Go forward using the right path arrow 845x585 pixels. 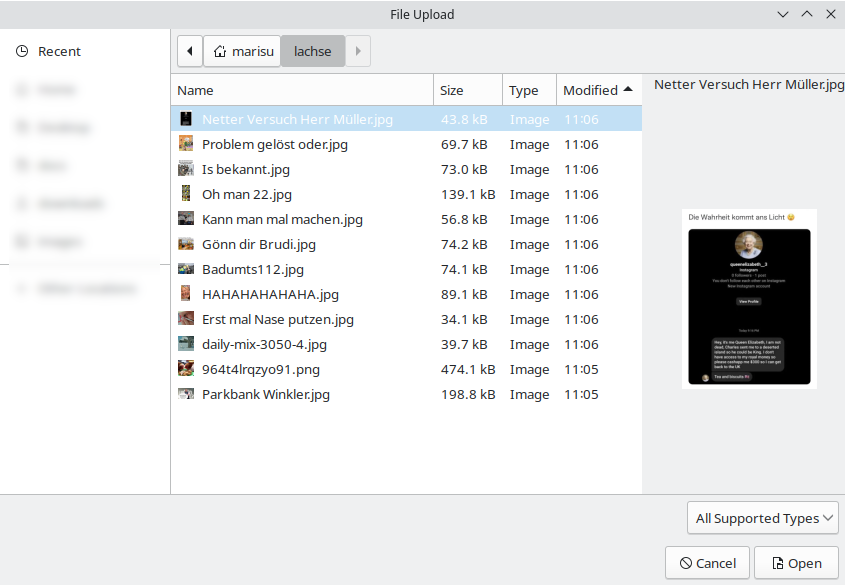point(358,51)
